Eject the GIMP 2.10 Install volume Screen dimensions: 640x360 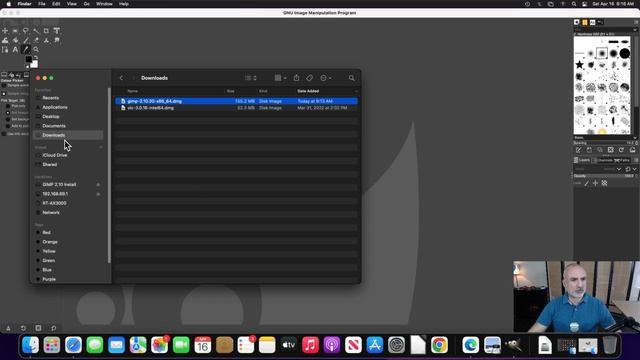click(x=98, y=184)
